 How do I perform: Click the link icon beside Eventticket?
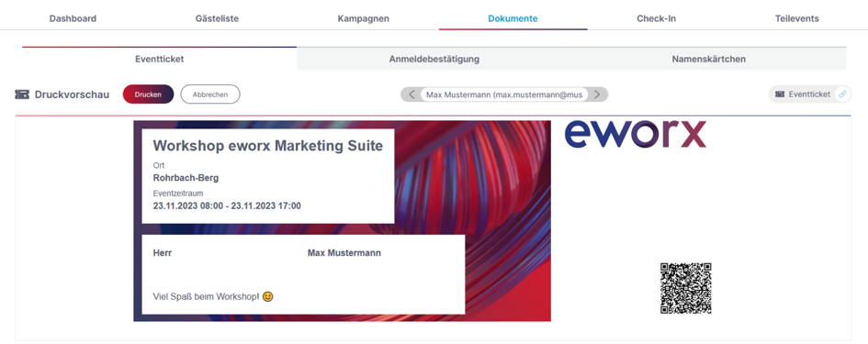pos(842,94)
